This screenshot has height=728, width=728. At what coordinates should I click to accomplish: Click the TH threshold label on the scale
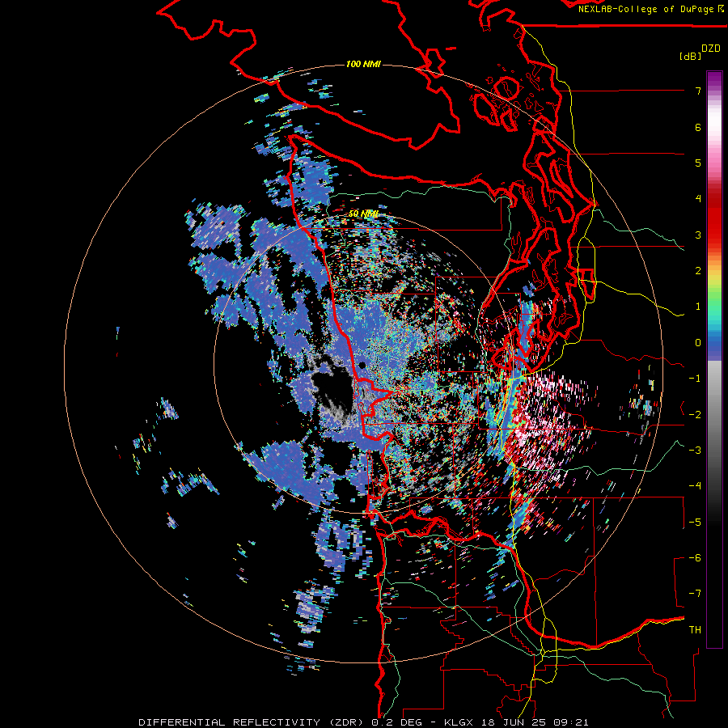click(695, 629)
